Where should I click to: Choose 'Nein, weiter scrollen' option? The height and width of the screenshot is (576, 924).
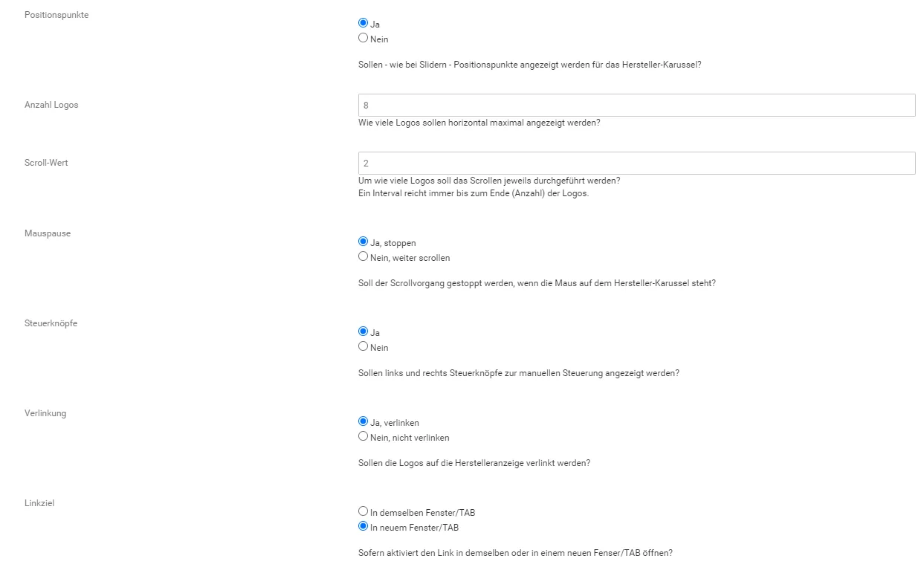click(x=363, y=256)
